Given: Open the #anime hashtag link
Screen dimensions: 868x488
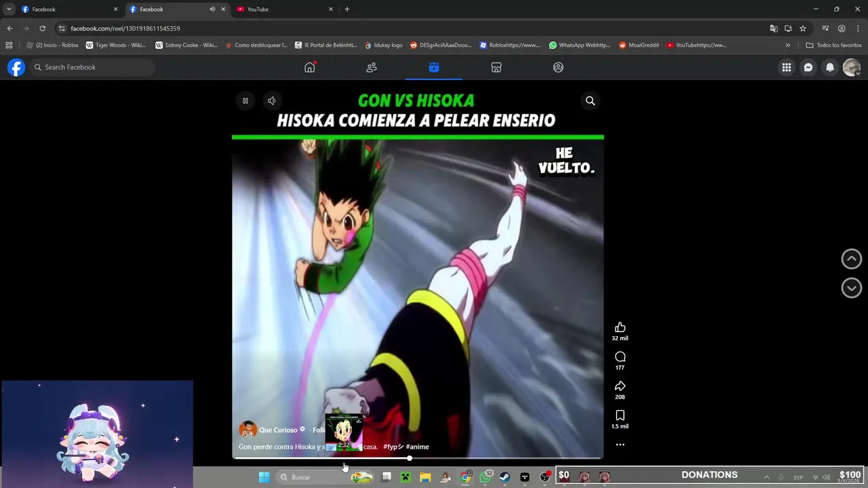Looking at the screenshot, I should coord(417,447).
